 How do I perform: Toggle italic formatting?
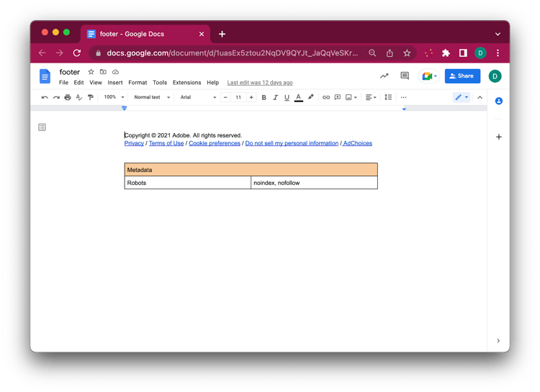pyautogui.click(x=275, y=97)
